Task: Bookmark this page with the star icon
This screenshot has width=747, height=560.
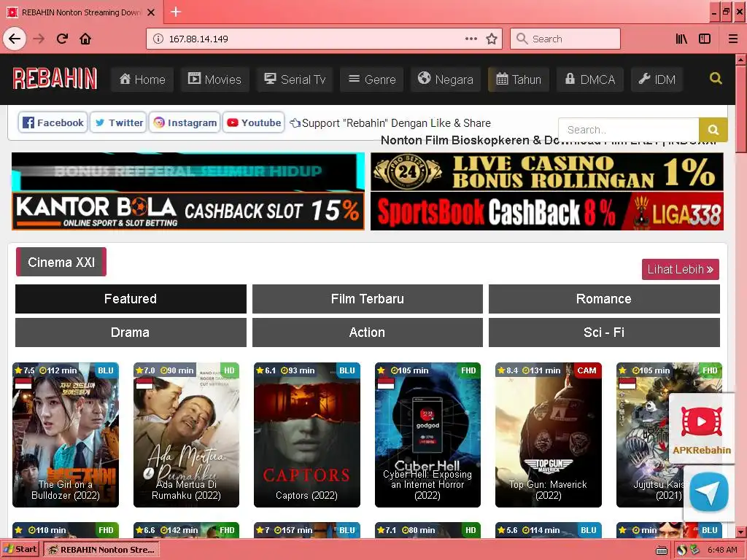Action: (x=492, y=39)
